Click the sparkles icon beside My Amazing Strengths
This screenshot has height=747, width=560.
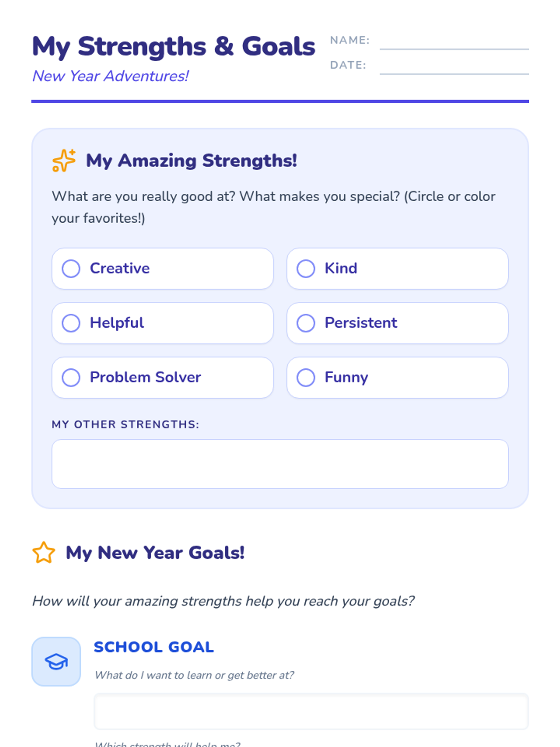[x=63, y=161]
